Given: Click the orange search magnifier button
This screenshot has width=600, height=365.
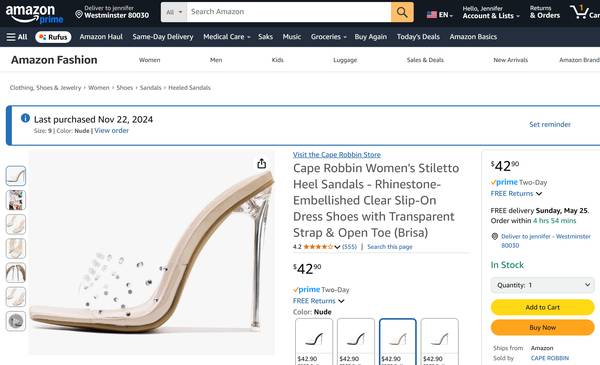Looking at the screenshot, I should [402, 12].
